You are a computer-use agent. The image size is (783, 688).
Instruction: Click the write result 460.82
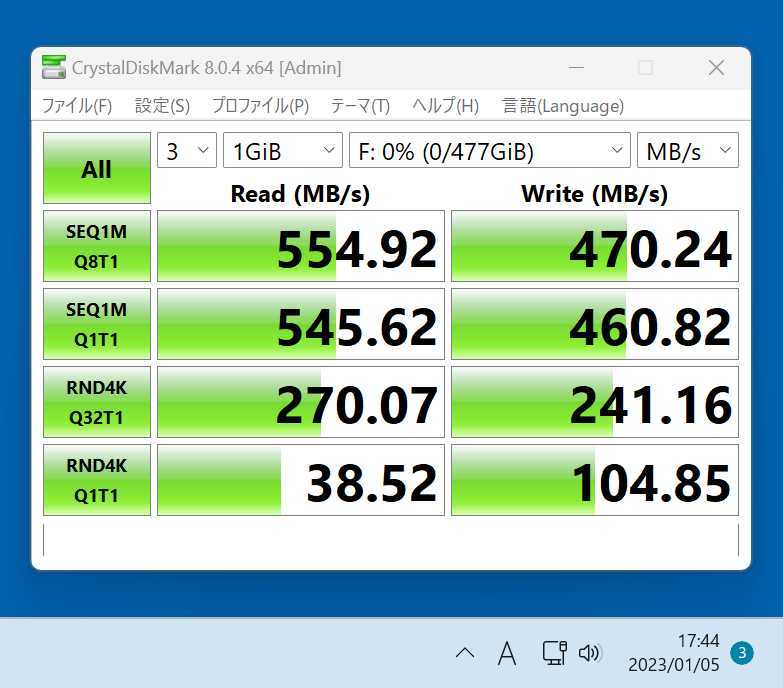595,324
